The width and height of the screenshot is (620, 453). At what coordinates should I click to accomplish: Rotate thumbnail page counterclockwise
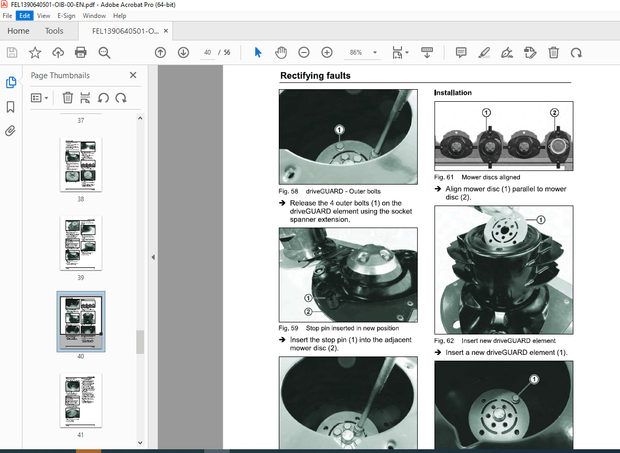[103, 98]
